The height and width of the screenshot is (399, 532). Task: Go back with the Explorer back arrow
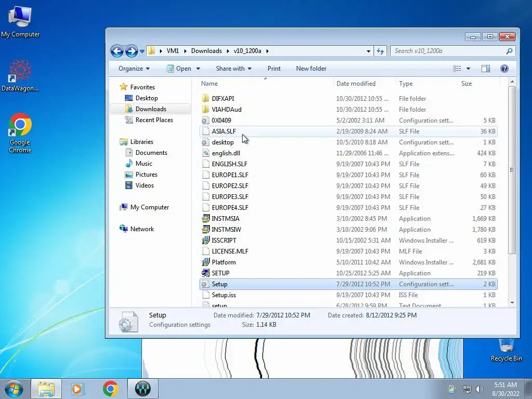pos(117,51)
